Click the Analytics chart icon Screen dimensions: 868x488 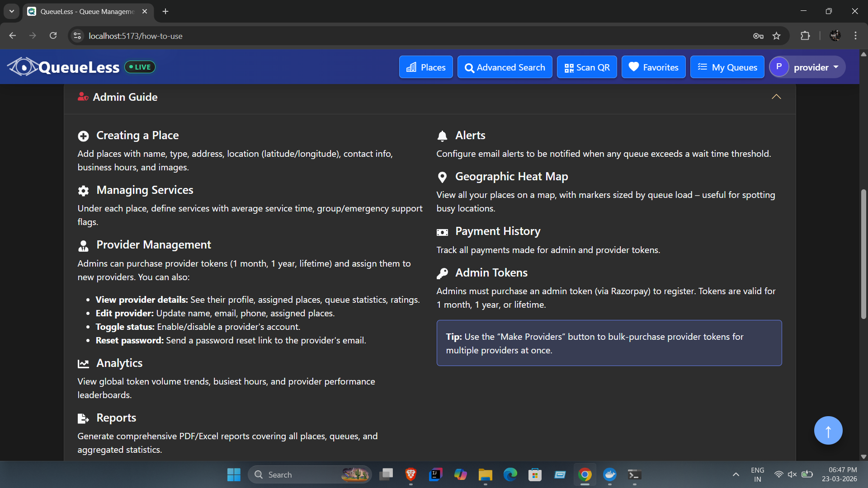coord(83,364)
